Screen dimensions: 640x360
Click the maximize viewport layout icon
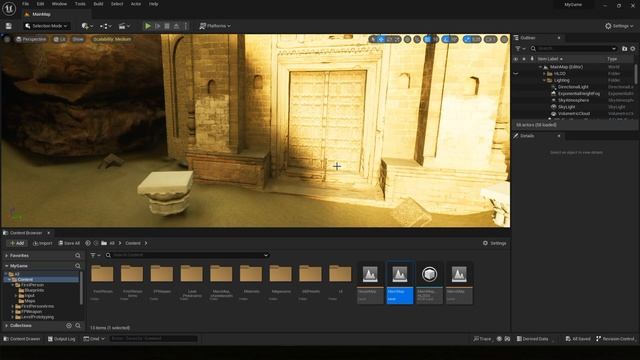tap(504, 39)
